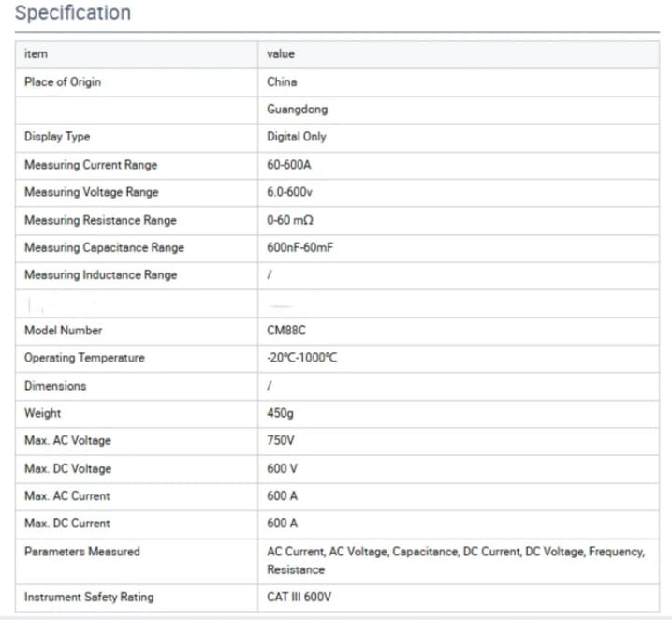Click the 'Max. DC Voltage' label
Image resolution: width=672 pixels, height=620 pixels.
click(x=67, y=468)
